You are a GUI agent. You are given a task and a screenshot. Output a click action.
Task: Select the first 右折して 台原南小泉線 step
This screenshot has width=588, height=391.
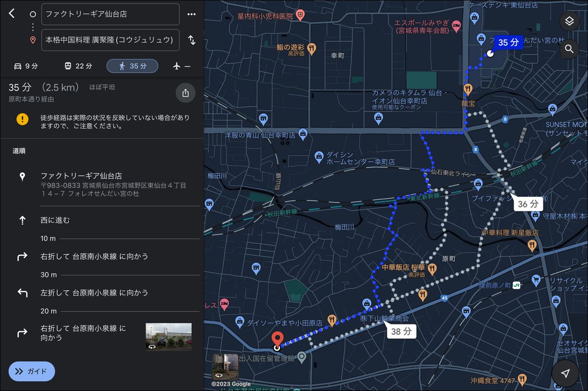point(103,256)
